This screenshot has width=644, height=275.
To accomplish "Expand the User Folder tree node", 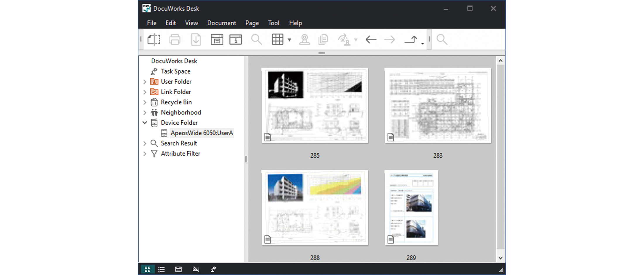I will 145,82.
